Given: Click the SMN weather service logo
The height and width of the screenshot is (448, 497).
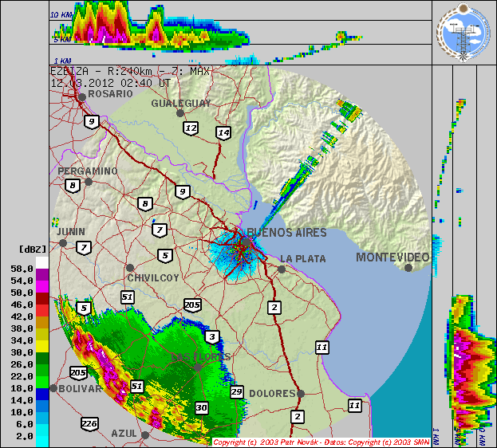Looking at the screenshot, I should 463,33.
